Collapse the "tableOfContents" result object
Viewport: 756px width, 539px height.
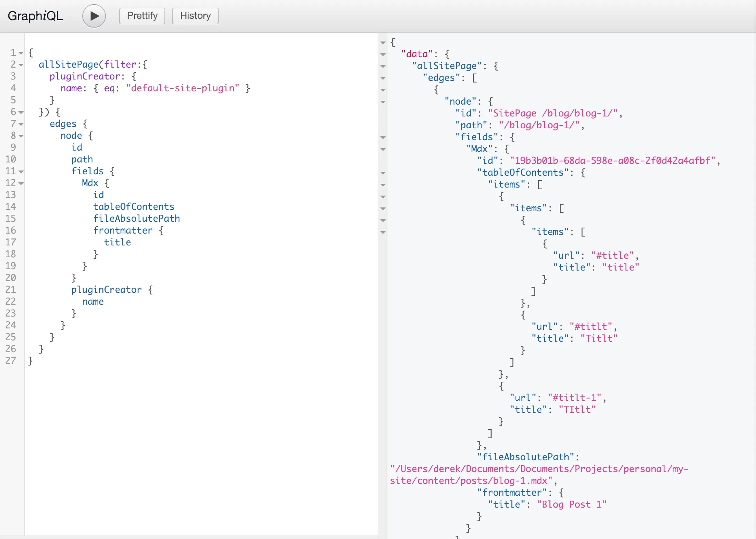click(x=383, y=173)
